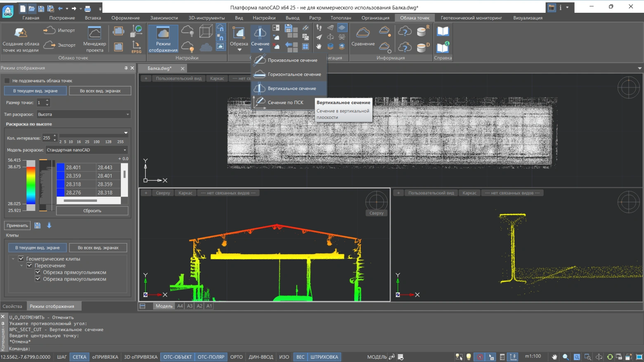Activate the Режим отображения ribbon button

(x=163, y=39)
